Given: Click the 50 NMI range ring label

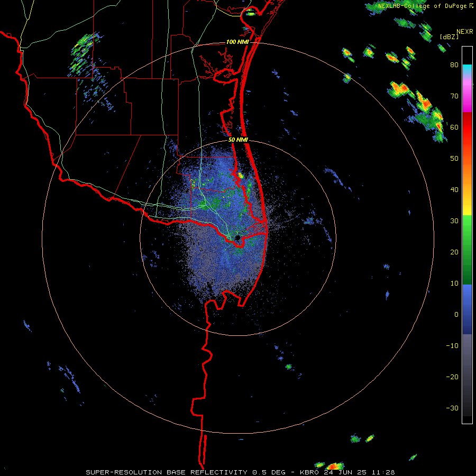Looking at the screenshot, I should point(239,140).
